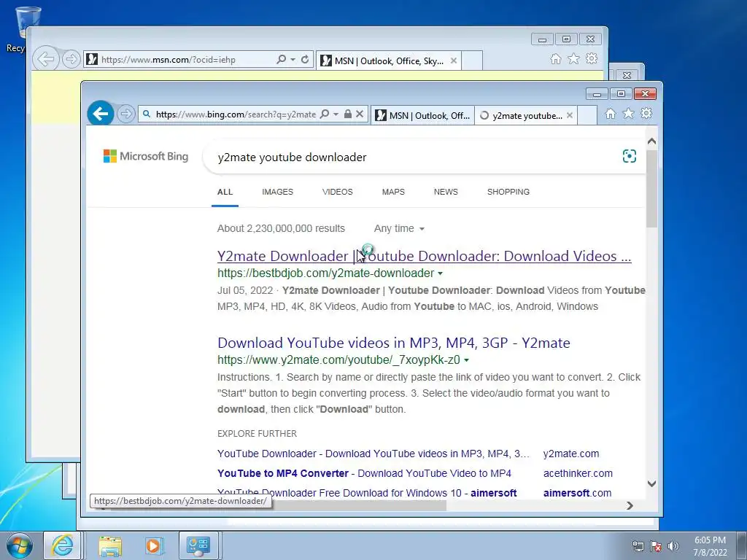Click the vertical scrollbar thumb
The width and height of the screenshot is (747, 560).
point(651,188)
